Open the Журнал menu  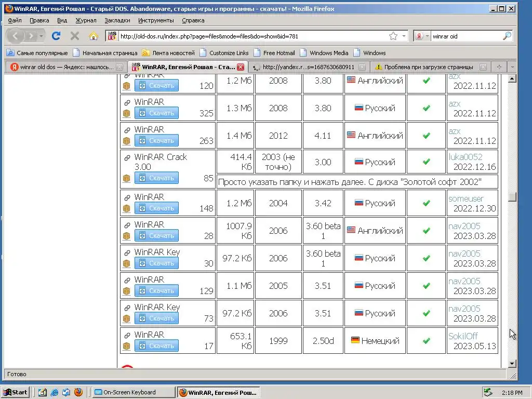pos(86,20)
